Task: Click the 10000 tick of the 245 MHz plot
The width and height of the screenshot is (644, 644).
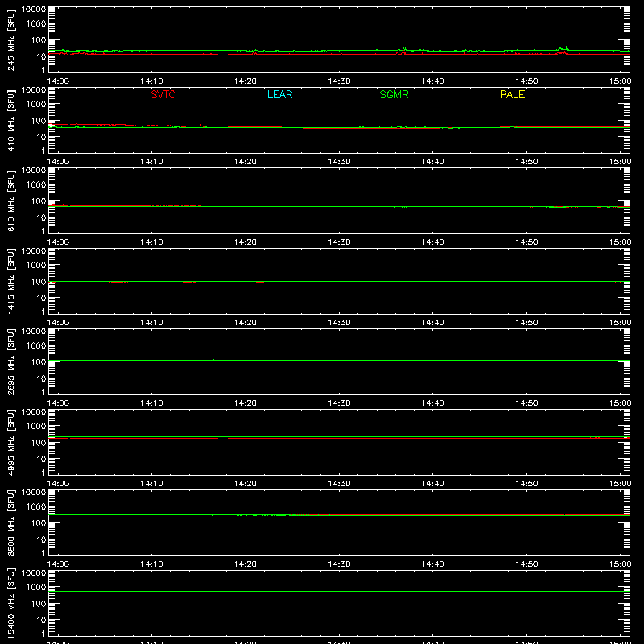Action: click(x=34, y=10)
